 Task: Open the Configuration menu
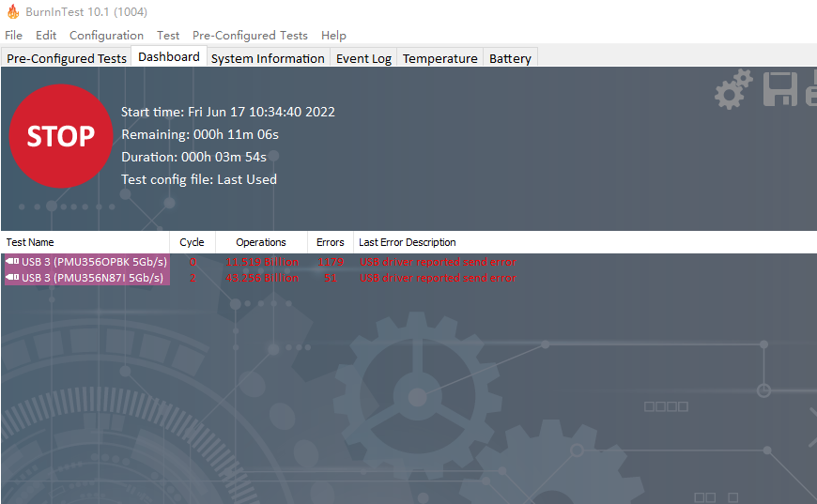point(106,36)
